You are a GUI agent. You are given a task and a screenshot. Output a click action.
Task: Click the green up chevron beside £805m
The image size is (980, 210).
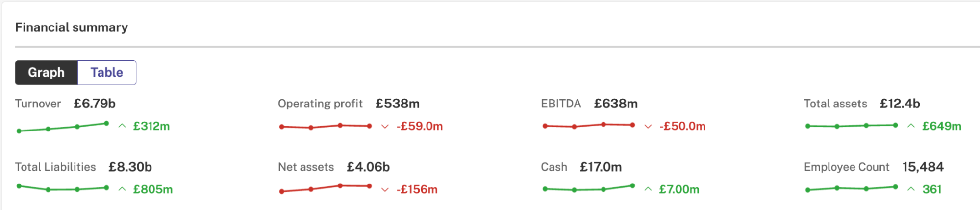tap(122, 189)
